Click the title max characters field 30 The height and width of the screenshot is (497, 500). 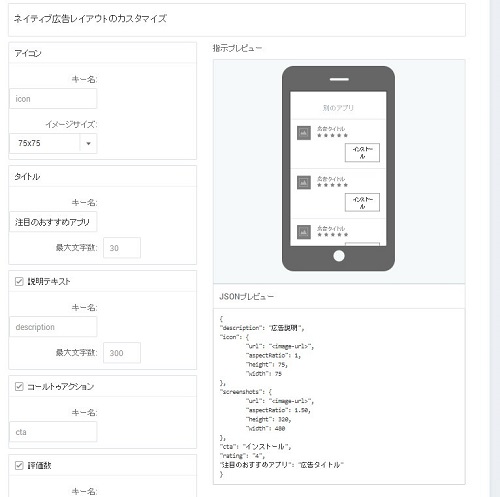pos(122,248)
